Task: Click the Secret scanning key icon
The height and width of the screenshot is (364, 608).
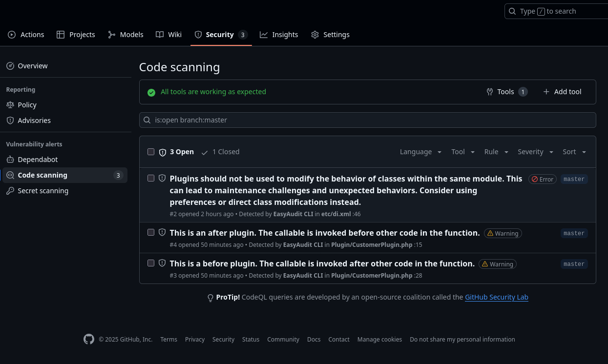Action: point(10,191)
